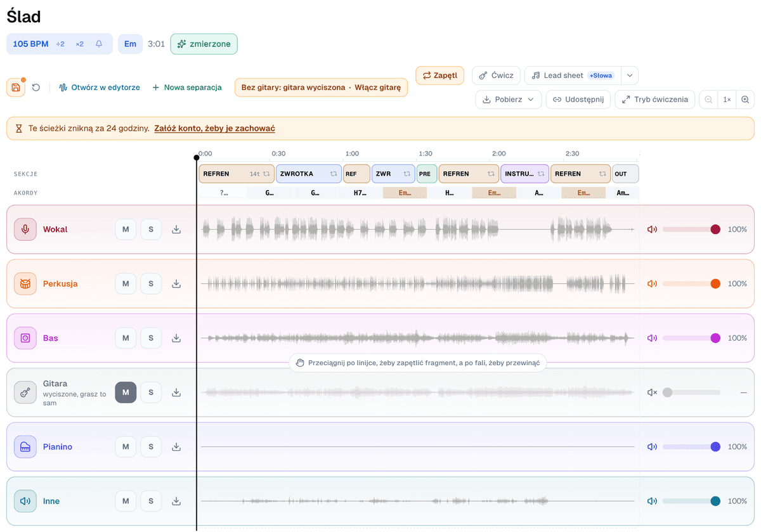This screenshot has height=532, width=761.
Task: Solo the Pianino track
Action: (151, 447)
